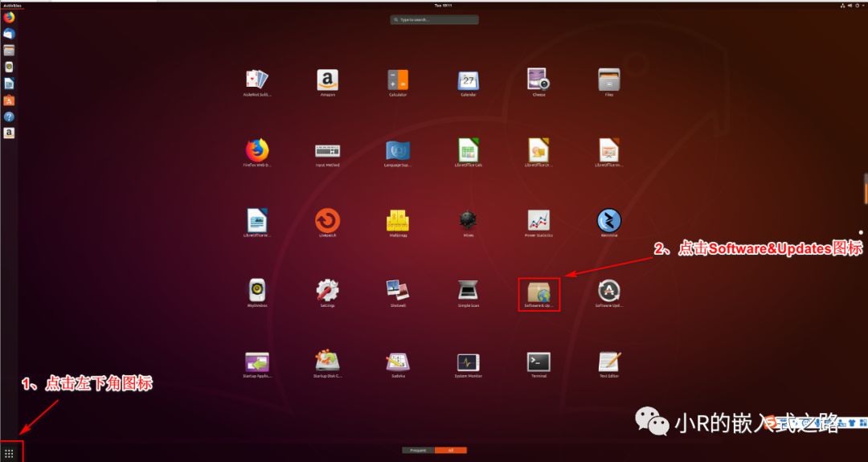Image resolution: width=868 pixels, height=462 pixels.
Task: Launch the Terminal application
Action: [x=538, y=362]
